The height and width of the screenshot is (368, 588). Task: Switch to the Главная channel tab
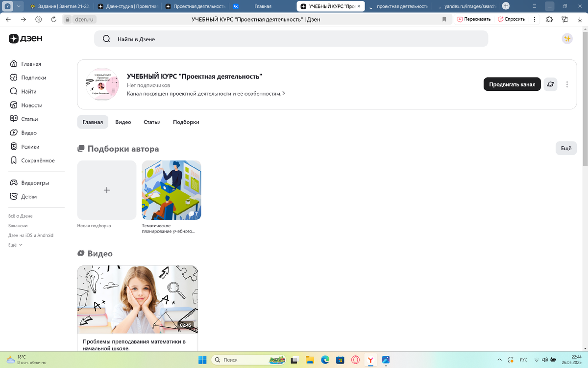coord(93,122)
